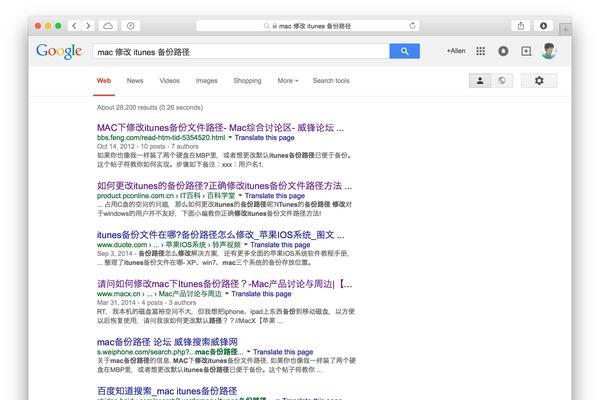Open result "mac备份路径 论坛 威锋搜索威锋网"
This screenshot has height=400, width=600.
(167, 342)
